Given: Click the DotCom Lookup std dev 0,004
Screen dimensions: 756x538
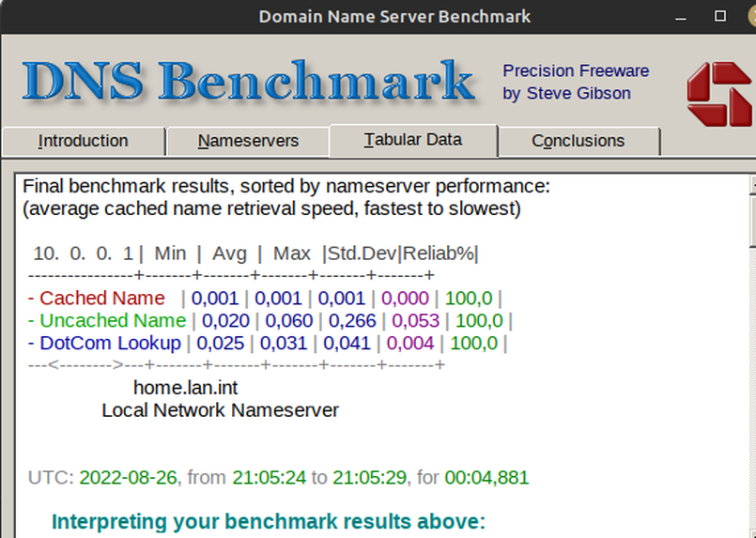Looking at the screenshot, I should pyautogui.click(x=410, y=344).
